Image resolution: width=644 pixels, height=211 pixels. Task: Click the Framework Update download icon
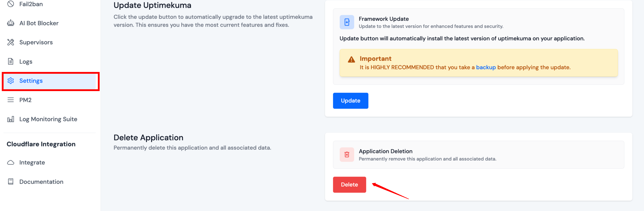pos(347,22)
